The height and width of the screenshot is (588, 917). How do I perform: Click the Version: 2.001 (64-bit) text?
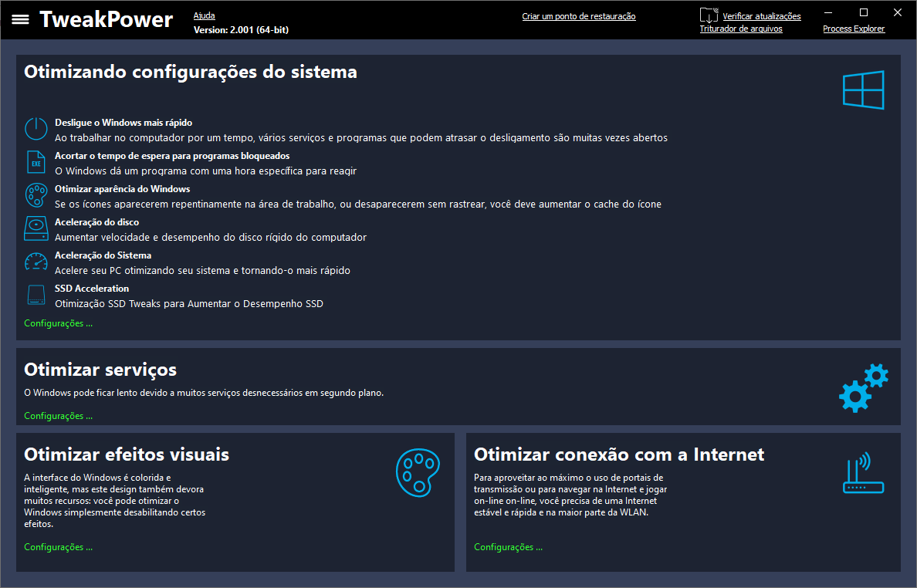[x=241, y=30]
